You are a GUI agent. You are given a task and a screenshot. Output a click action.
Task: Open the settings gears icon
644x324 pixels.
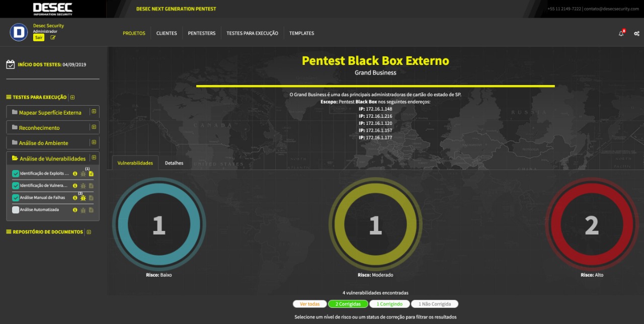636,33
